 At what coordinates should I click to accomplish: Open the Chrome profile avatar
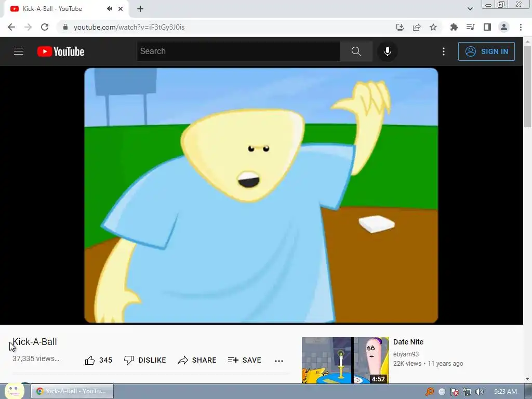[504, 27]
